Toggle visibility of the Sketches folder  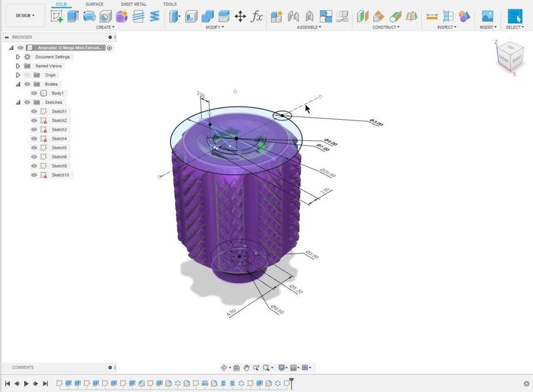[27, 102]
